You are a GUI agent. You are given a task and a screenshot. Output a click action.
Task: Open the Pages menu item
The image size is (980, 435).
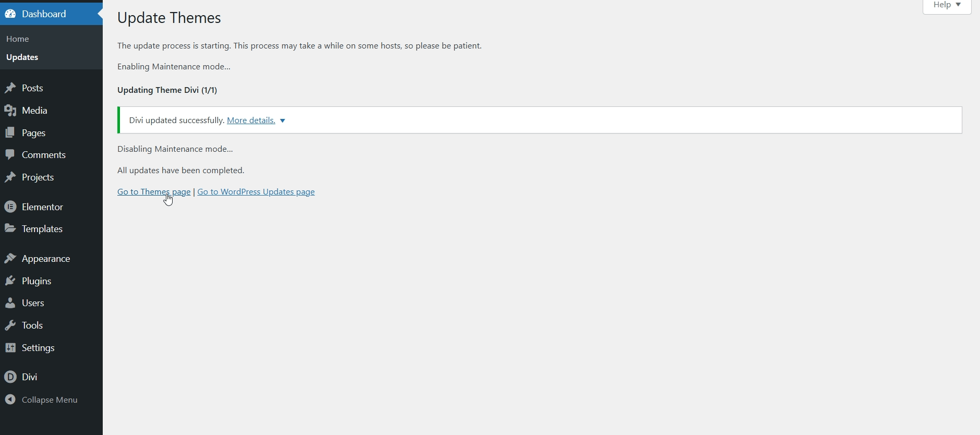pyautogui.click(x=34, y=133)
